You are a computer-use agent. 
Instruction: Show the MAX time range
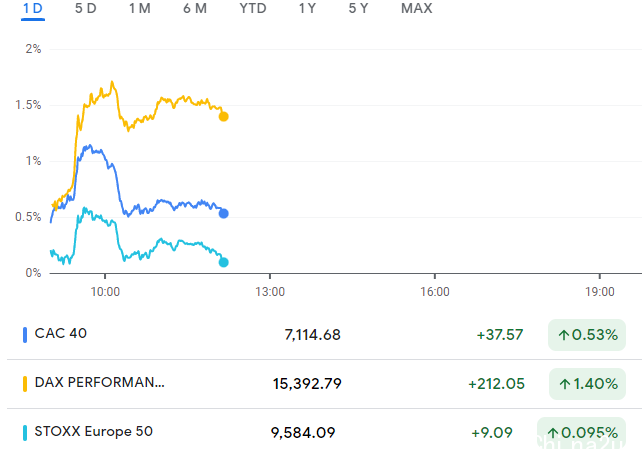coord(416,9)
